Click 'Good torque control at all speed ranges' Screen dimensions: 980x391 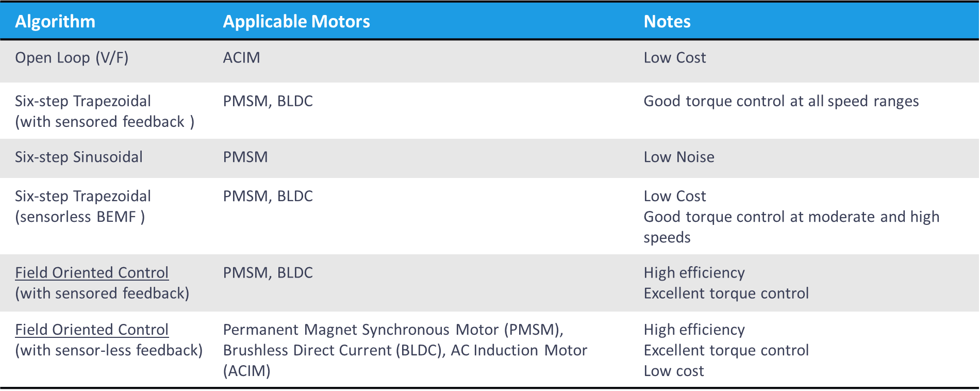click(781, 101)
